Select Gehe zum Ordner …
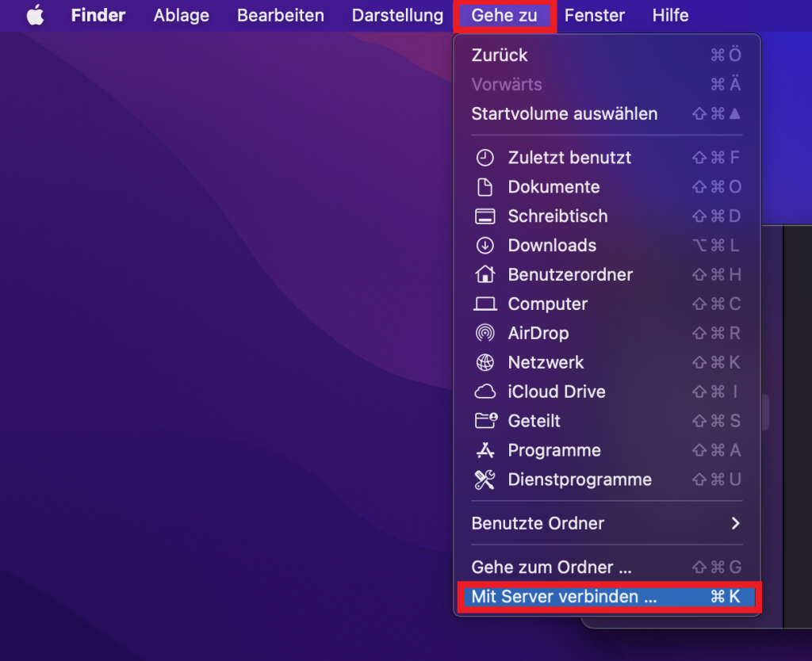This screenshot has width=812, height=661. pyautogui.click(x=551, y=567)
